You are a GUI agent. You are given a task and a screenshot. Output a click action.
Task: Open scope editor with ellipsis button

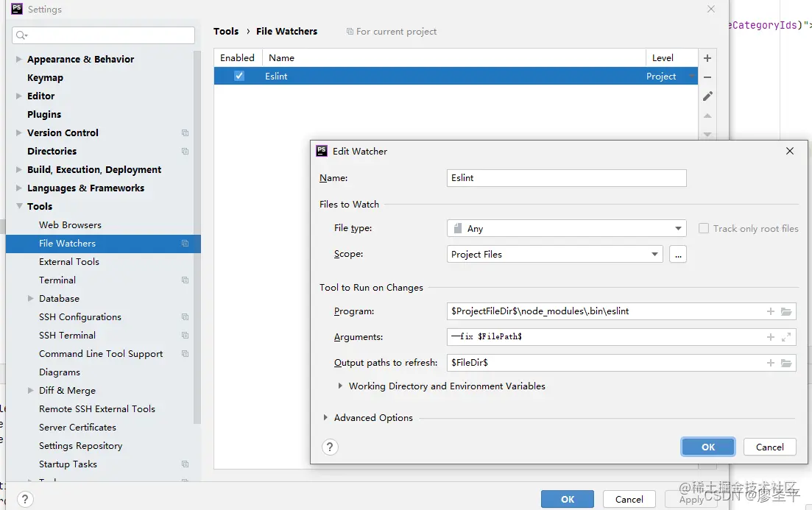point(678,254)
